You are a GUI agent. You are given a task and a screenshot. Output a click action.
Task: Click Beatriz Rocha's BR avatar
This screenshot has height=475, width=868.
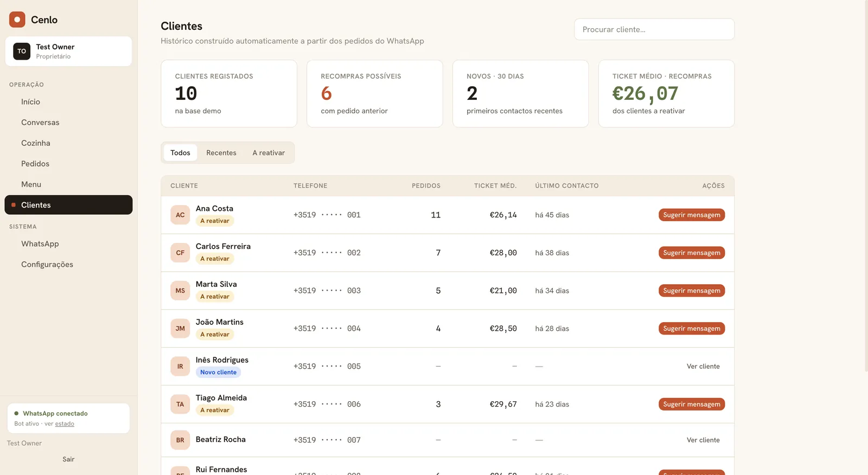(x=180, y=440)
